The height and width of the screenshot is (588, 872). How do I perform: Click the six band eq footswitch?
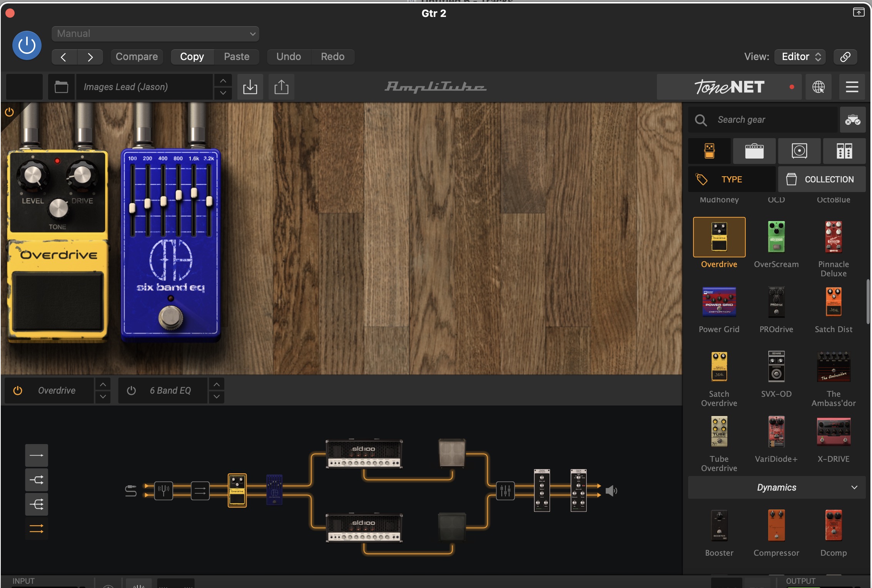pos(171,317)
